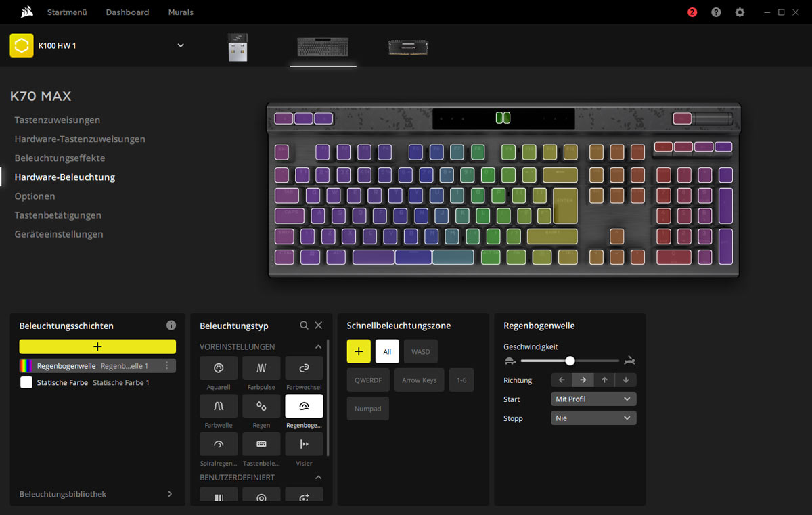Viewport: 812px width, 515px height.
Task: Open the help question mark
Action: click(716, 12)
